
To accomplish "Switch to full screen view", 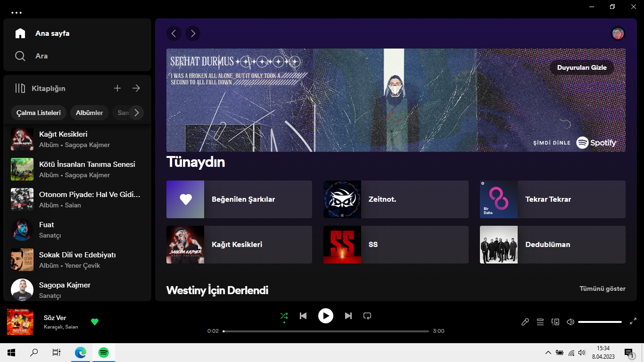I will [x=633, y=322].
